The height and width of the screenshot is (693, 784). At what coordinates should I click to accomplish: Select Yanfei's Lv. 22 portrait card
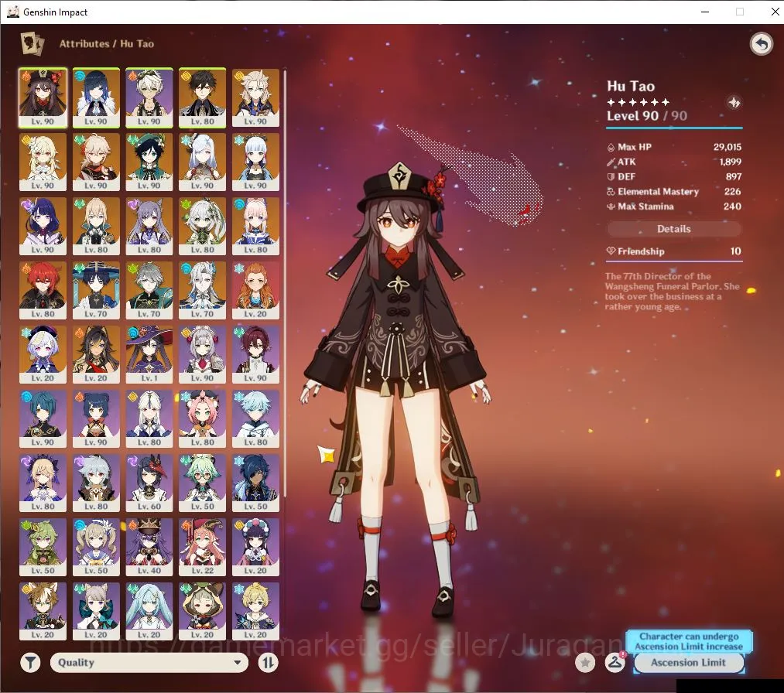pyautogui.click(x=203, y=547)
